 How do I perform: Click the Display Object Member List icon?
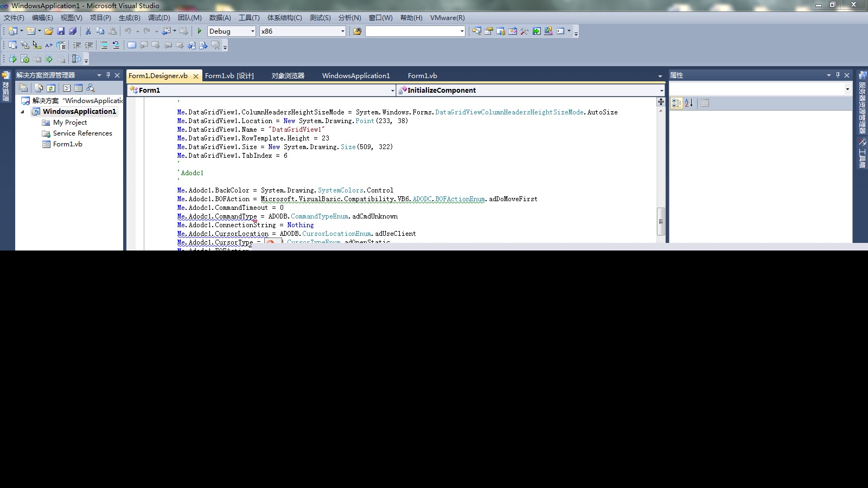(13, 46)
